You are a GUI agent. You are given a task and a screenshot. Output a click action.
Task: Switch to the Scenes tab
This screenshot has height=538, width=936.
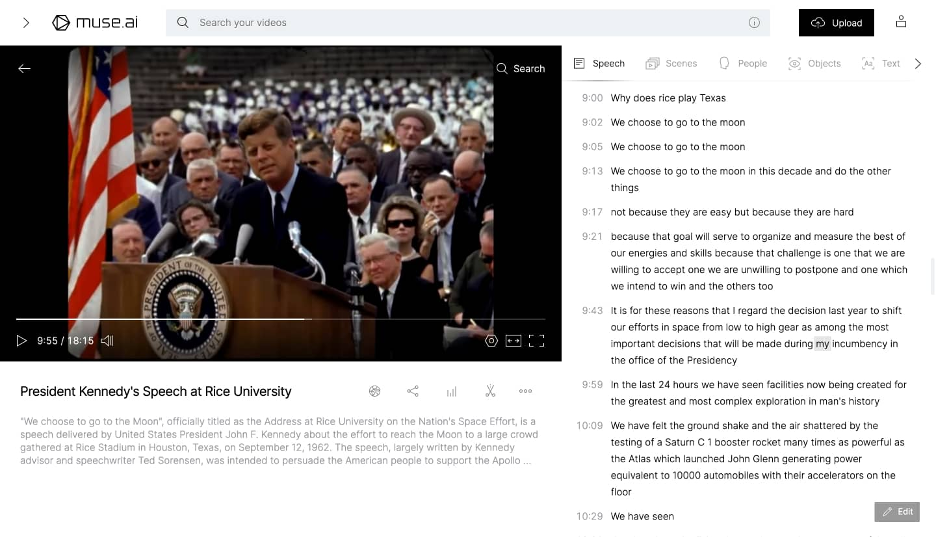tap(671, 63)
